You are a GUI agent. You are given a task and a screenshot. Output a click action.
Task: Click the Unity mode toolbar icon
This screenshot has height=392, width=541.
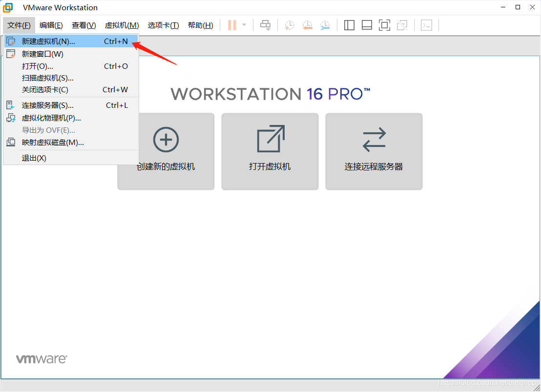(x=402, y=25)
